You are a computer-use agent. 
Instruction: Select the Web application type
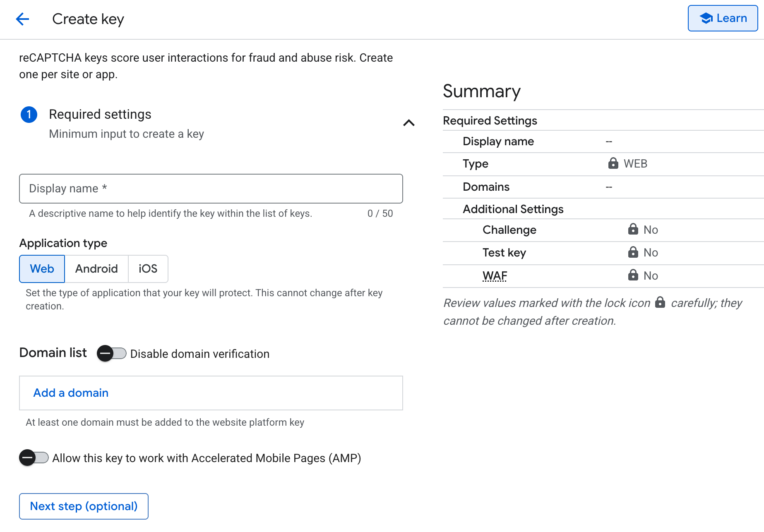point(42,269)
